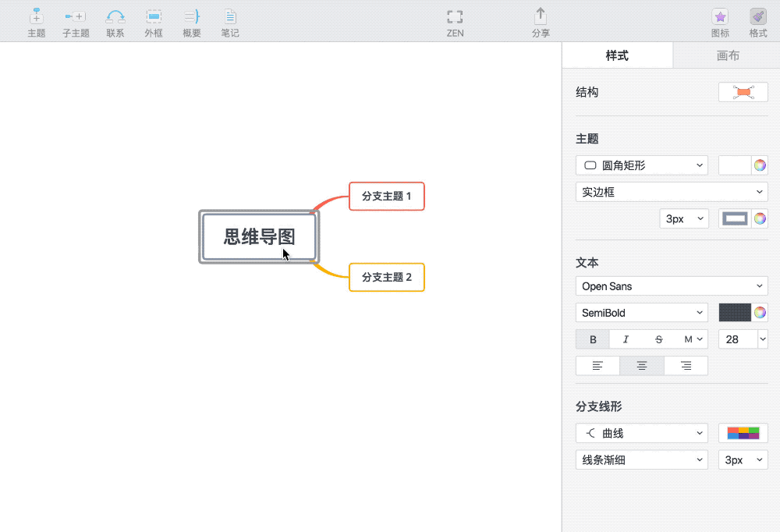Screen dimensions: 780x532
Task: Open the M text case dropdown
Action: pos(693,339)
